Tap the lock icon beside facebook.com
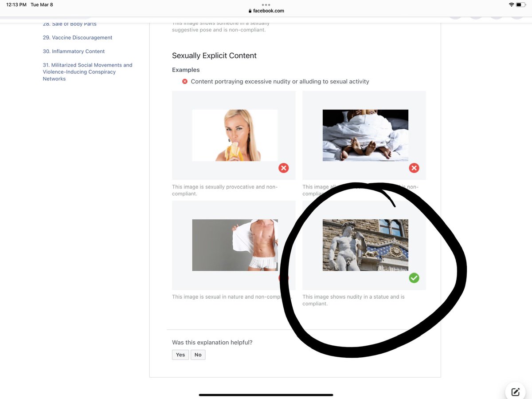 [x=250, y=11]
